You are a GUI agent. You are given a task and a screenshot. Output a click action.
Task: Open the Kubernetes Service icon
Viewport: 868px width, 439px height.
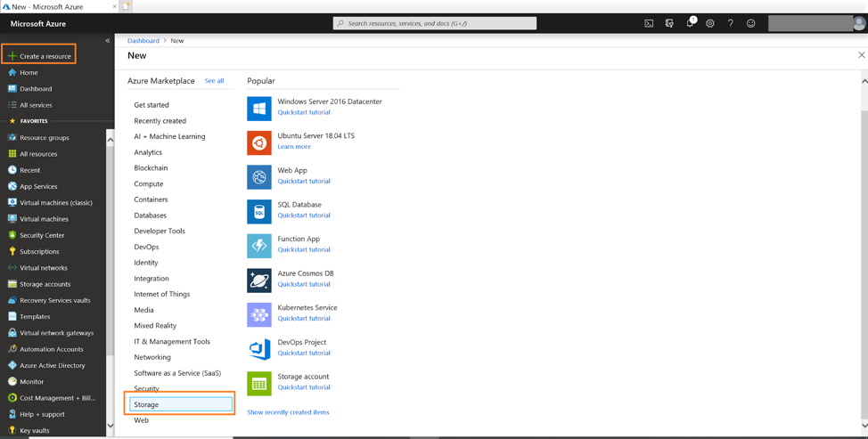[259, 314]
